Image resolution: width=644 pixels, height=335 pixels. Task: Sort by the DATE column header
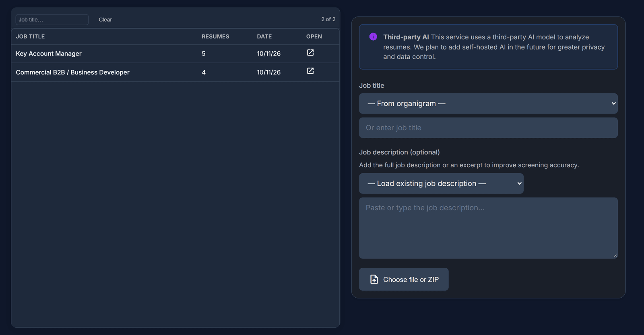(264, 36)
